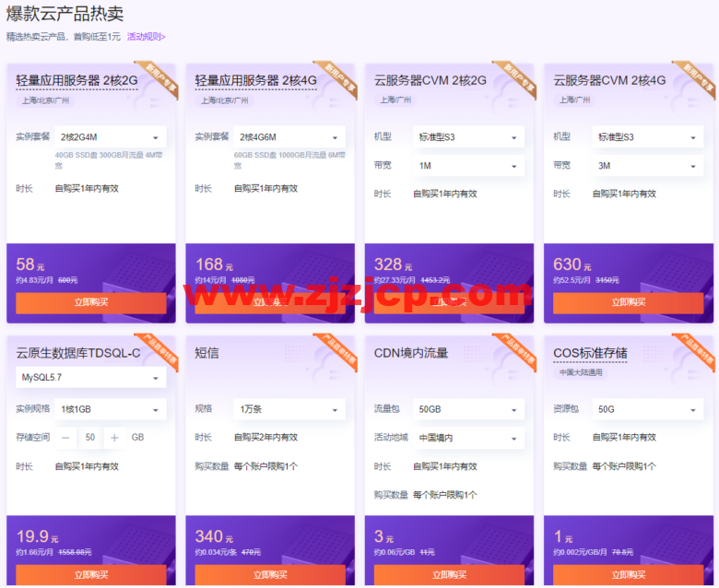Click the storage space value field 50
The height and width of the screenshot is (588, 719).
(90, 438)
